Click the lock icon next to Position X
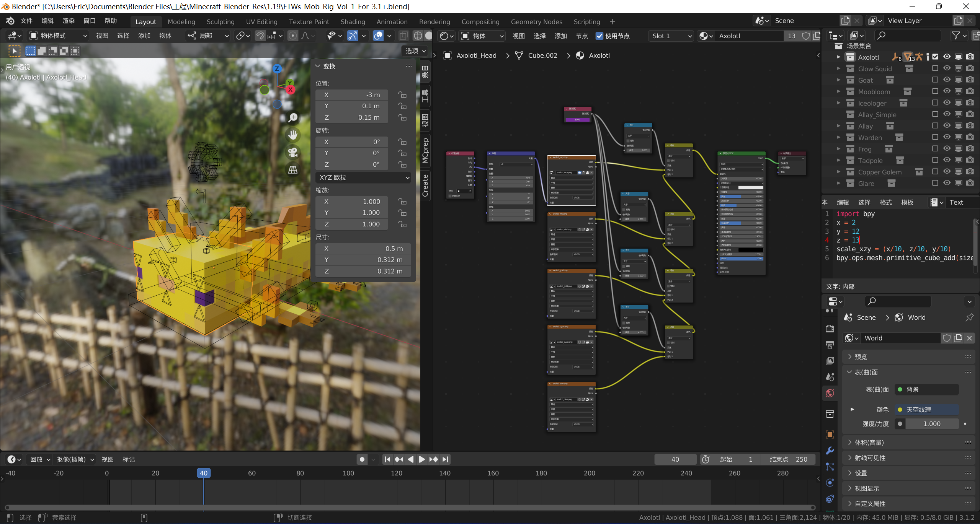The width and height of the screenshot is (980, 524). [402, 95]
